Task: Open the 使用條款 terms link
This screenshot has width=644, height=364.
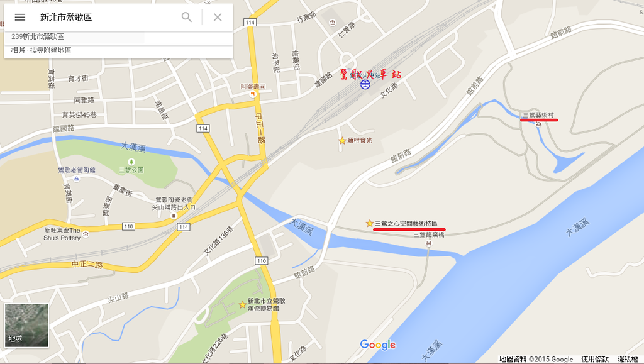Action: tap(595, 359)
